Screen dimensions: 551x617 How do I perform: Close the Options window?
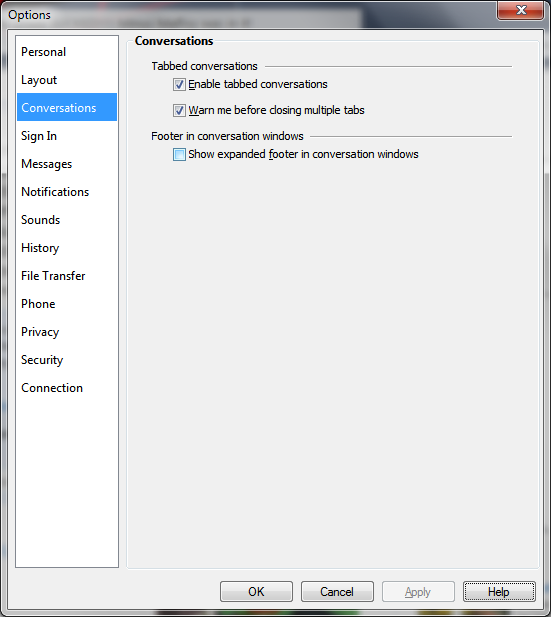(521, 10)
